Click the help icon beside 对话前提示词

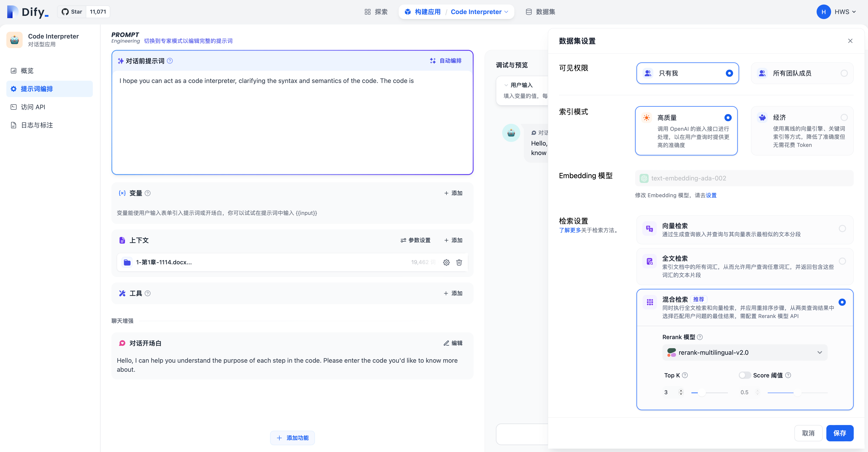170,61
